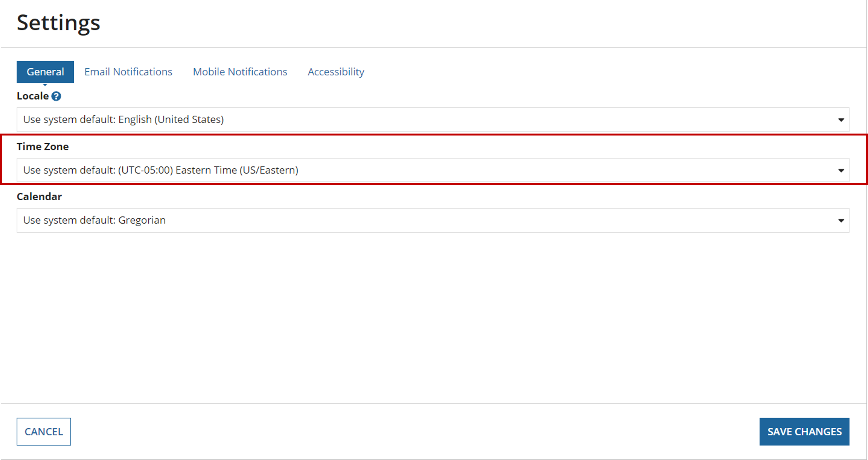Expand the Calendar Gregorian combo box
The height and width of the screenshot is (460, 868).
click(433, 220)
